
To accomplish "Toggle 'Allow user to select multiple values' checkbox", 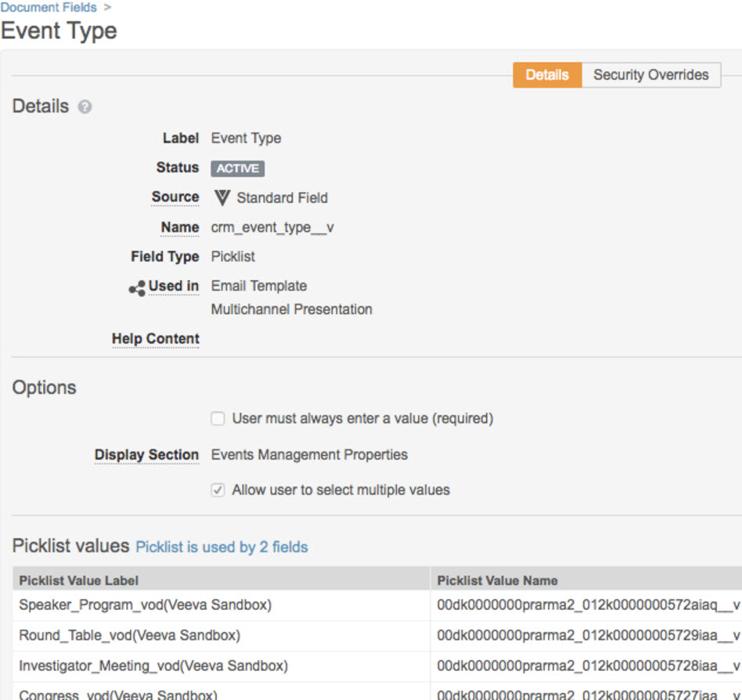I will coord(218,490).
